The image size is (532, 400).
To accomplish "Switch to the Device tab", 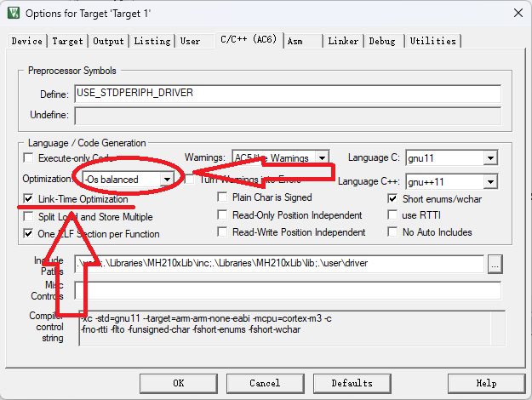I will pos(26,41).
